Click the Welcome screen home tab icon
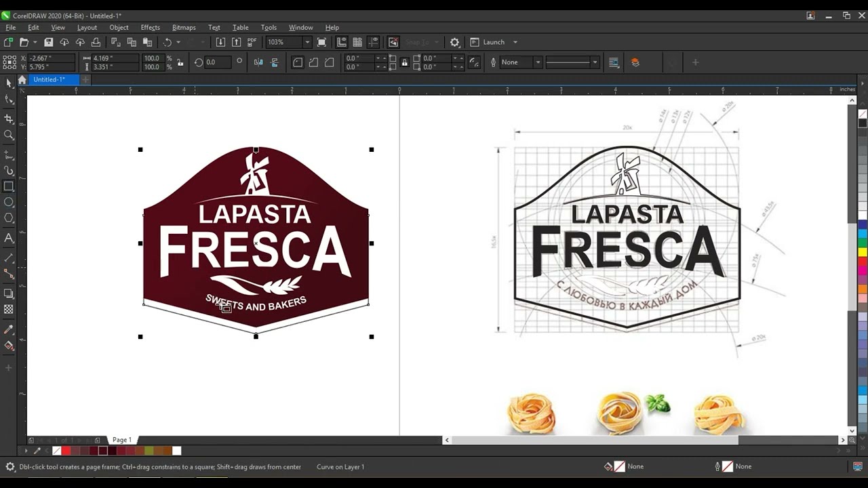 (x=22, y=80)
